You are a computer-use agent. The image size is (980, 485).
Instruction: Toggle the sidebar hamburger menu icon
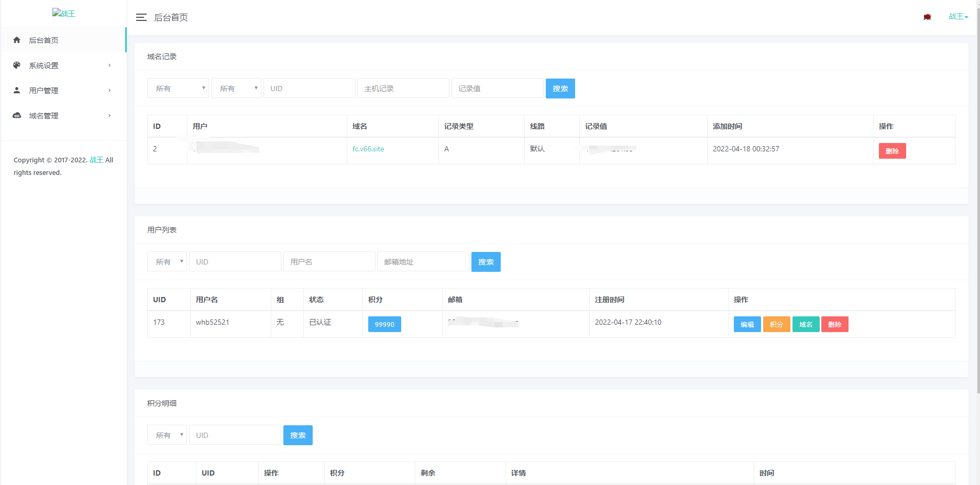141,17
